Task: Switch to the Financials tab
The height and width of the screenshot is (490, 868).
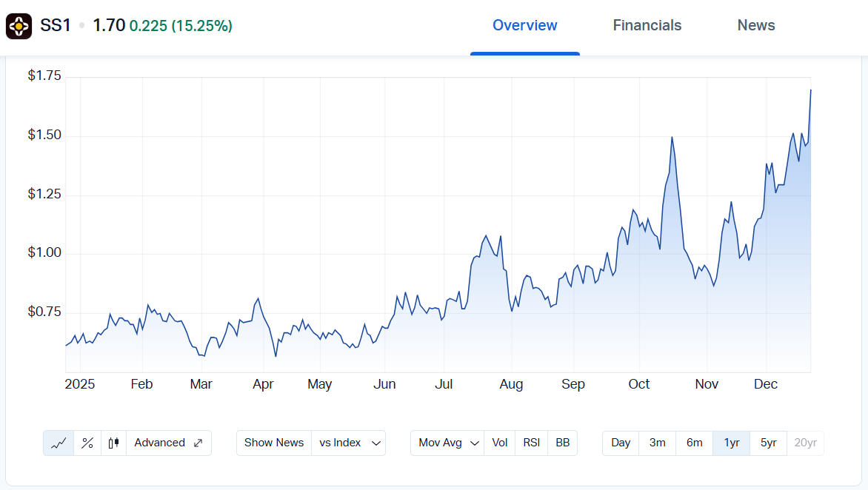Action: click(x=647, y=26)
